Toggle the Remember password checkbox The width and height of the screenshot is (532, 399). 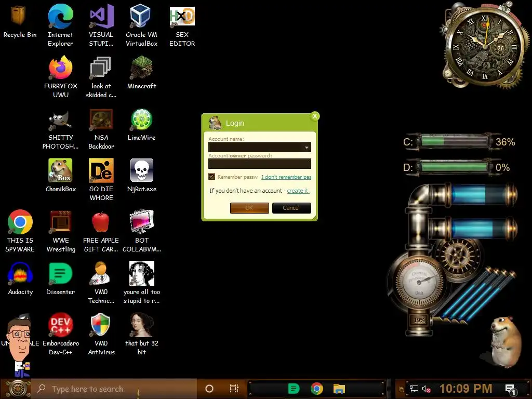click(x=212, y=177)
